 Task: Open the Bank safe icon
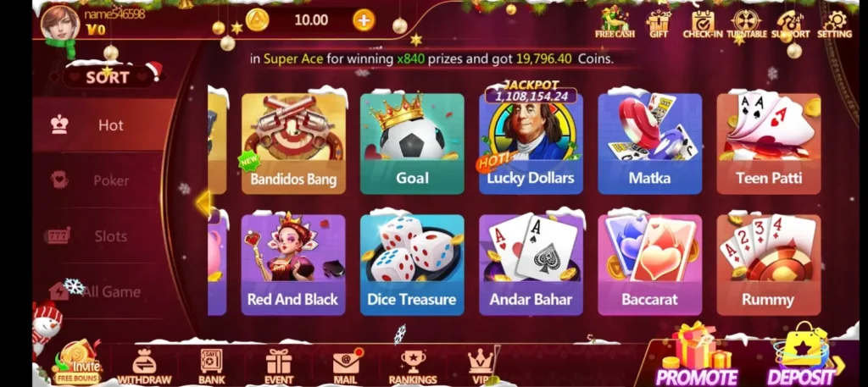tap(211, 367)
